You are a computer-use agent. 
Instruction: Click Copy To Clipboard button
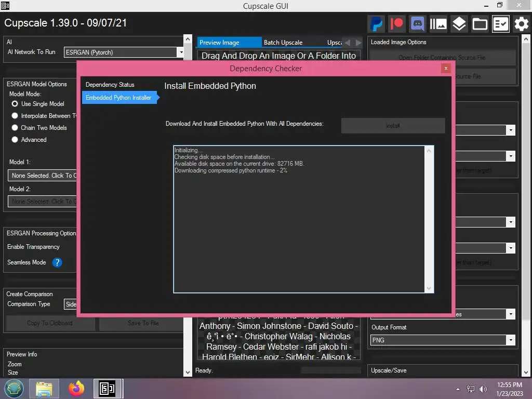pos(50,323)
